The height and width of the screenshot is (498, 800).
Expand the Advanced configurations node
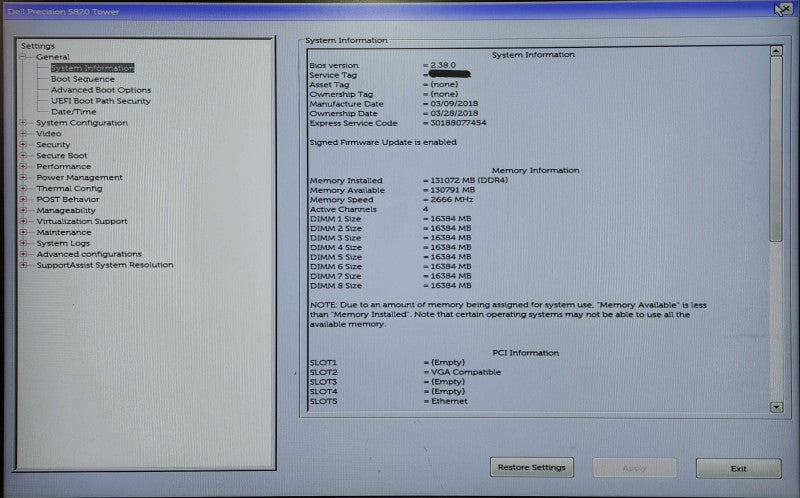pos(22,254)
